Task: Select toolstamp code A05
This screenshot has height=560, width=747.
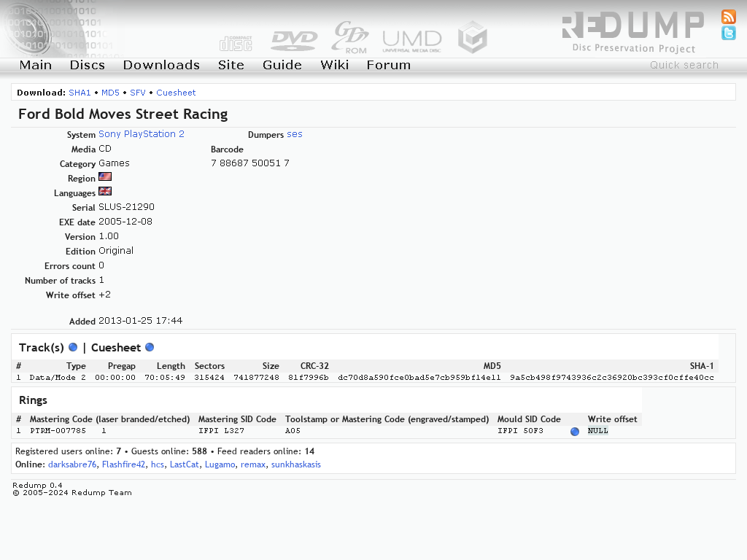Action: point(293,430)
